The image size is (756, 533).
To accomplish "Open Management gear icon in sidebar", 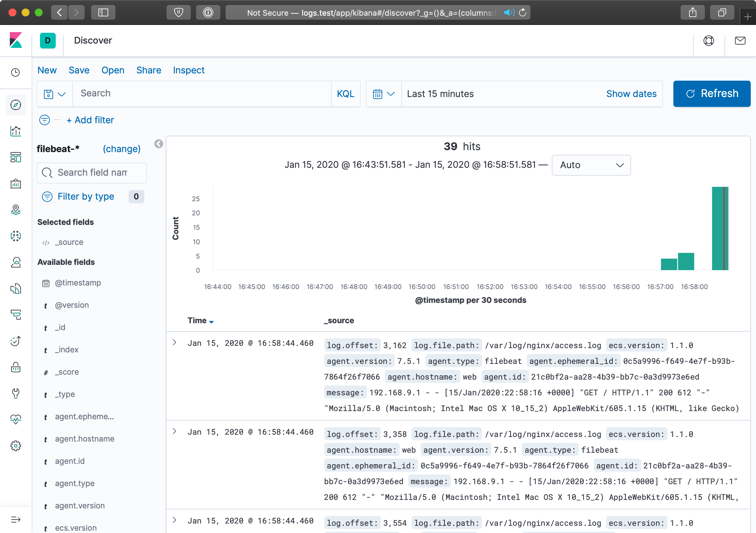I will click(x=15, y=446).
